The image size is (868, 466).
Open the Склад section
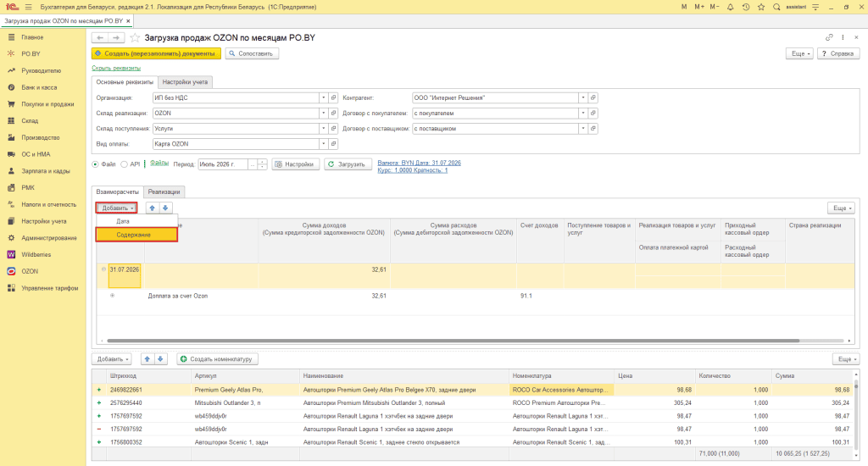coord(30,120)
